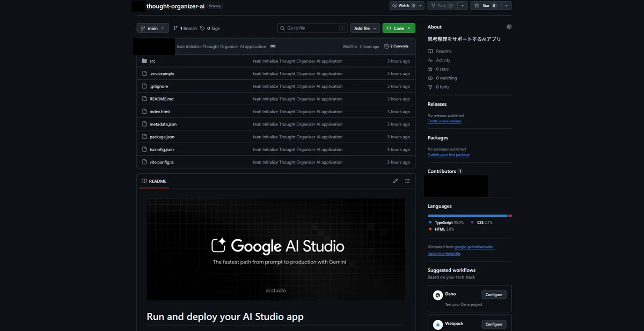Star this repository
The width and height of the screenshot is (644, 331).
[485, 5]
